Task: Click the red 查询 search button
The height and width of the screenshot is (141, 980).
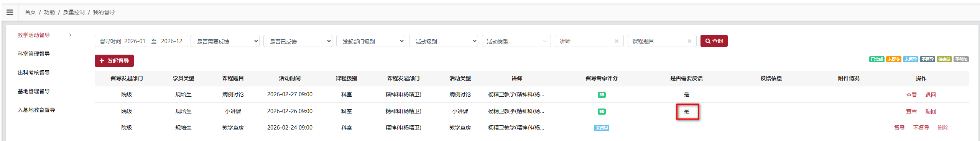Action: click(714, 41)
